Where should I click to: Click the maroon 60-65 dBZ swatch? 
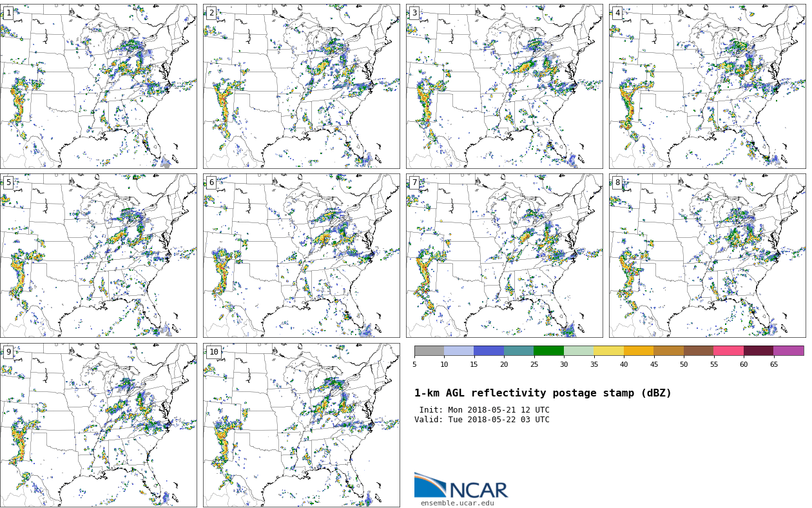click(759, 351)
